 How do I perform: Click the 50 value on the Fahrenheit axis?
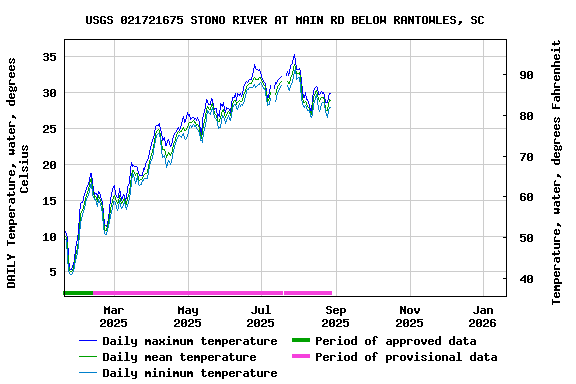(x=526, y=238)
